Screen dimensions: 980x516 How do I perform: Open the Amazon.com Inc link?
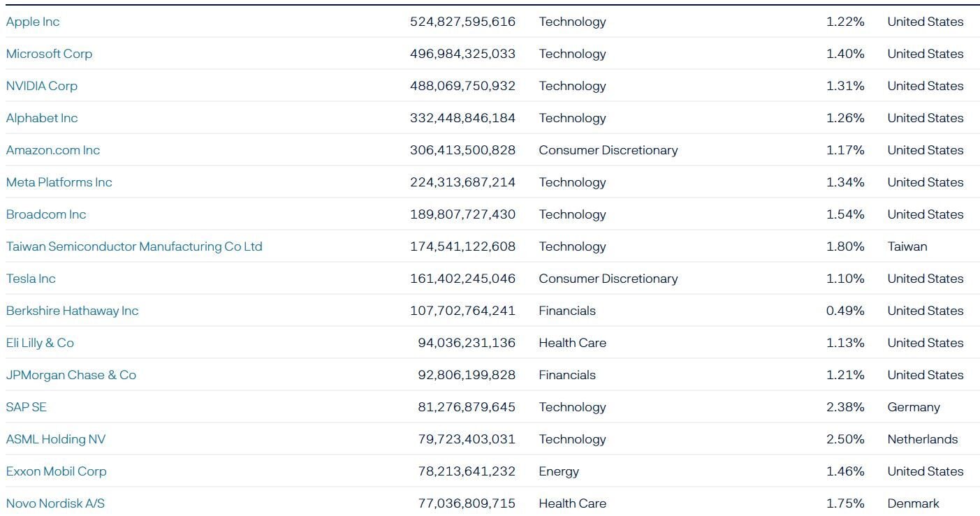click(53, 150)
